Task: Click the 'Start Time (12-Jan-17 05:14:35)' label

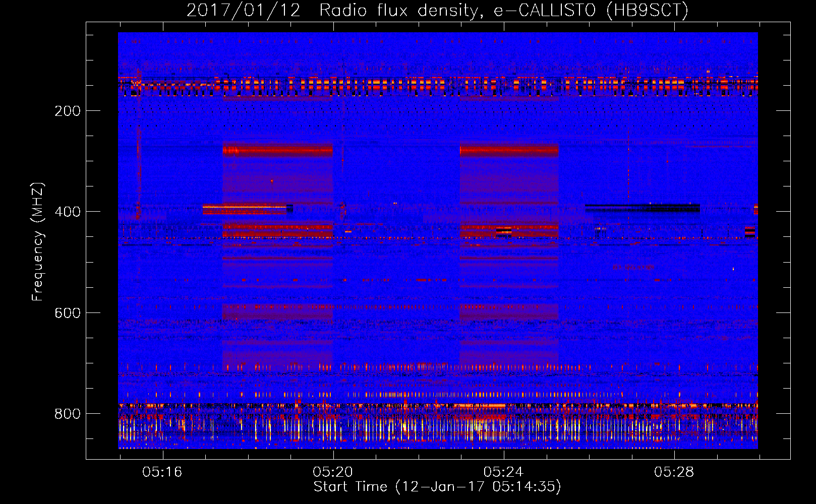Action: [x=437, y=487]
